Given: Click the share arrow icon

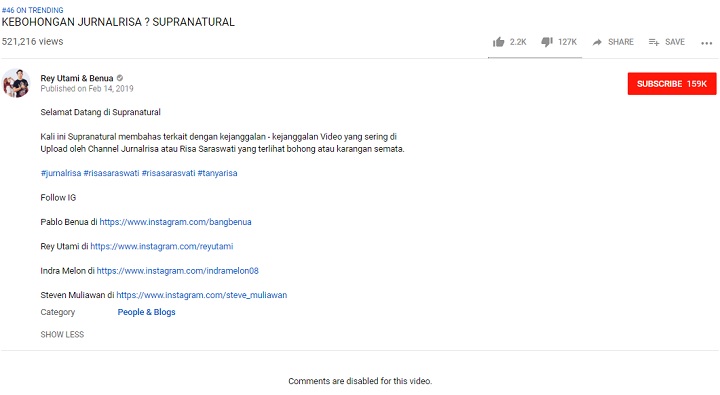Looking at the screenshot, I should tap(597, 42).
